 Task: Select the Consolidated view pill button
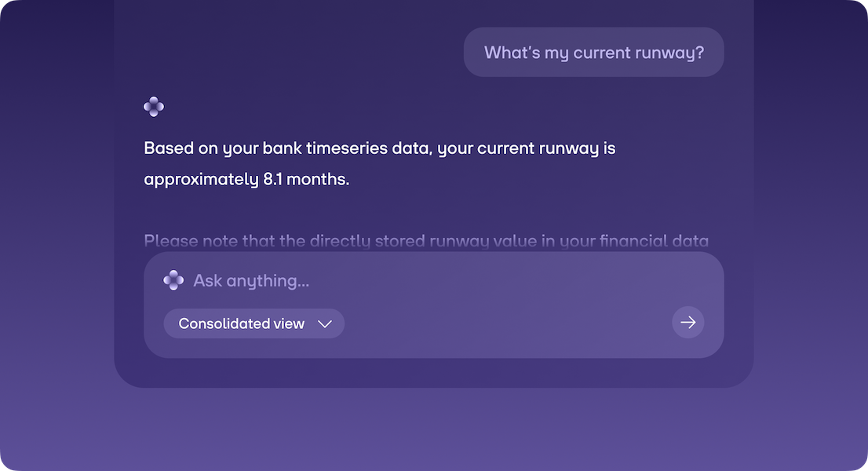pos(253,323)
